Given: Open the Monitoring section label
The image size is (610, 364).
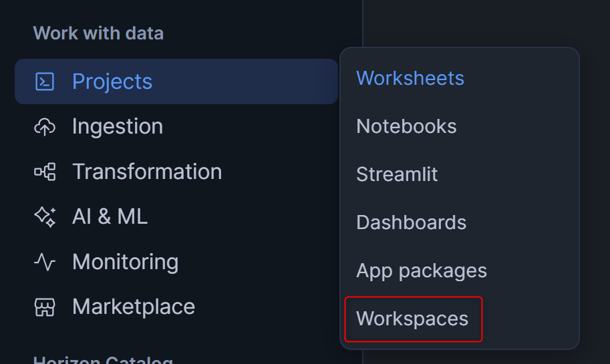Looking at the screenshot, I should [125, 262].
